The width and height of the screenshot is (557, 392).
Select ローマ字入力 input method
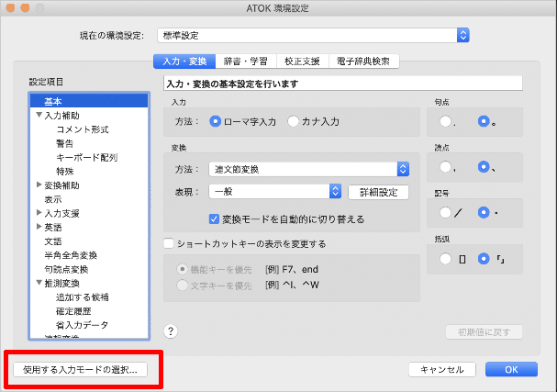tap(216, 120)
